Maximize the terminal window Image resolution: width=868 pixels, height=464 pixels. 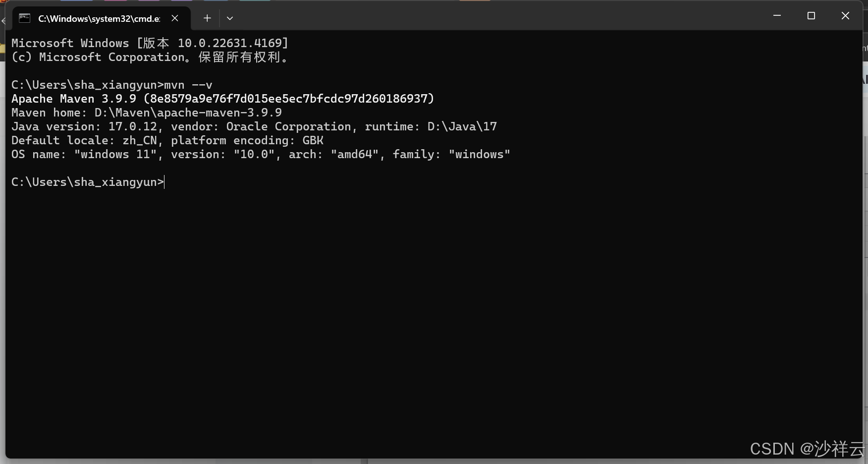pos(811,16)
